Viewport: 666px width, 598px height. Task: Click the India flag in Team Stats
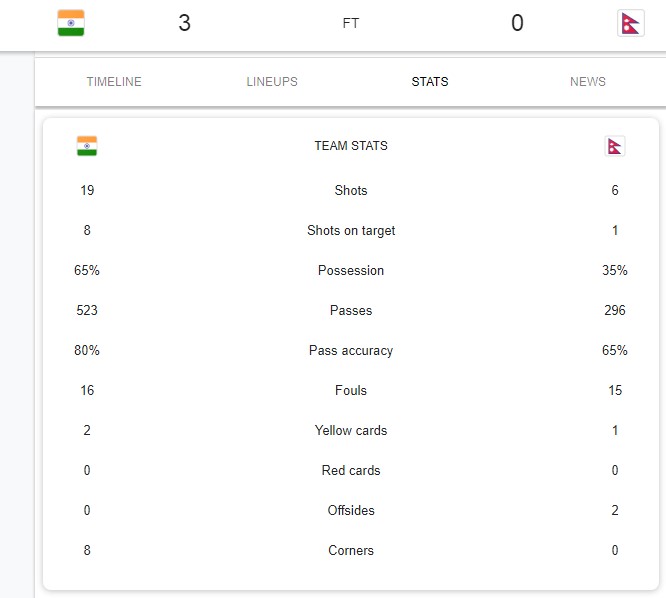pos(87,146)
